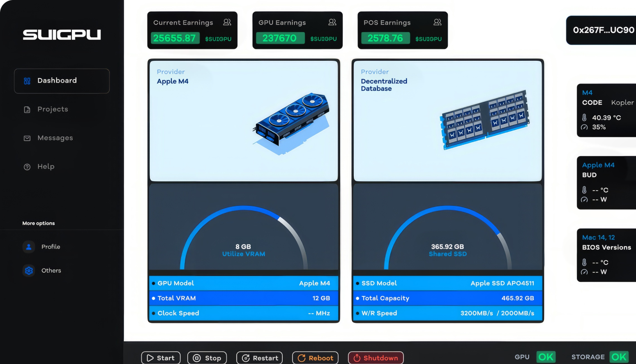636x364 pixels.
Task: Click the Start button
Action: coord(161,358)
